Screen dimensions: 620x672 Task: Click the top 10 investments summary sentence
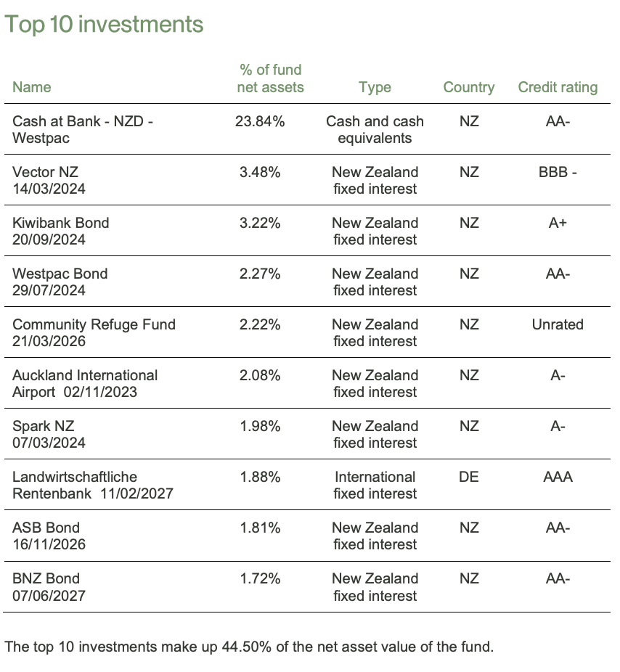point(249,646)
